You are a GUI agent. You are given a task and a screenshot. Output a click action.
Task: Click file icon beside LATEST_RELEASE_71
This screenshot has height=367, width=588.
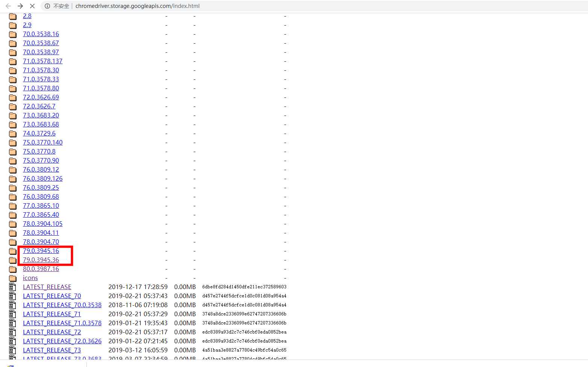(12, 314)
